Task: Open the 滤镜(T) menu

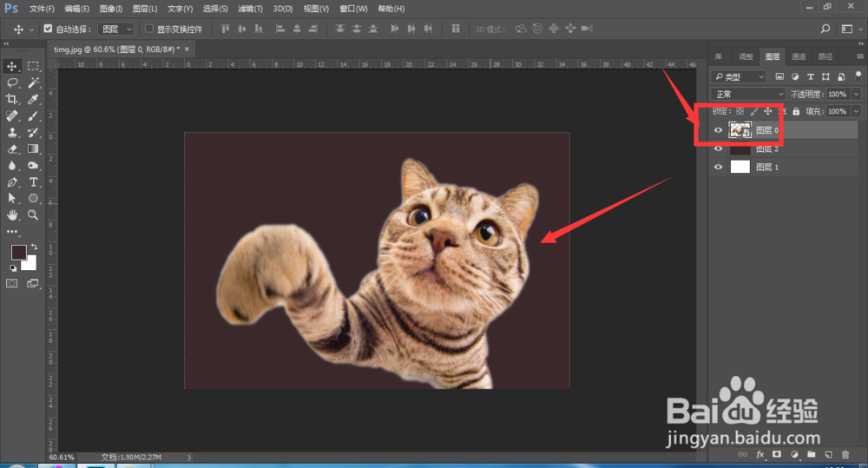Action: (252, 8)
